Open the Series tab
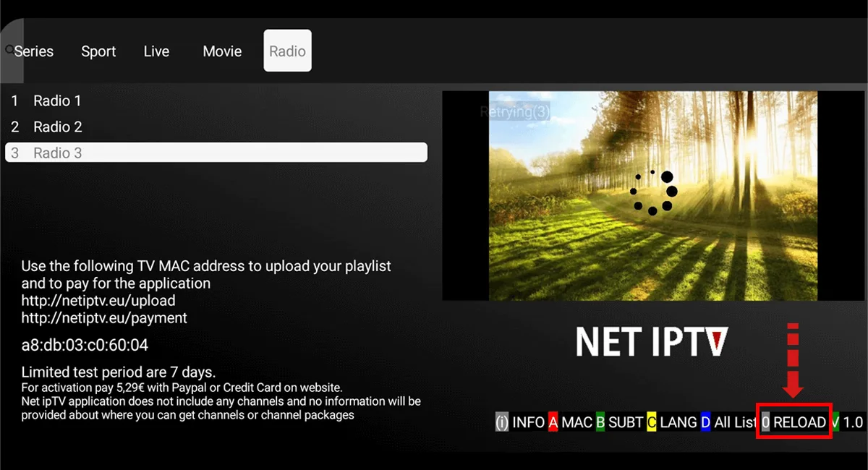The image size is (868, 470). pyautogui.click(x=34, y=51)
